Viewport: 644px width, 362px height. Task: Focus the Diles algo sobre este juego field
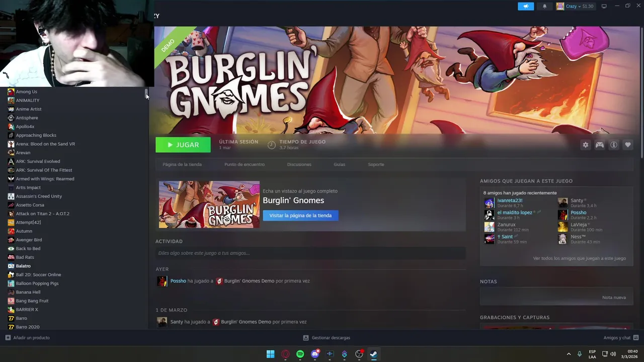(x=310, y=253)
